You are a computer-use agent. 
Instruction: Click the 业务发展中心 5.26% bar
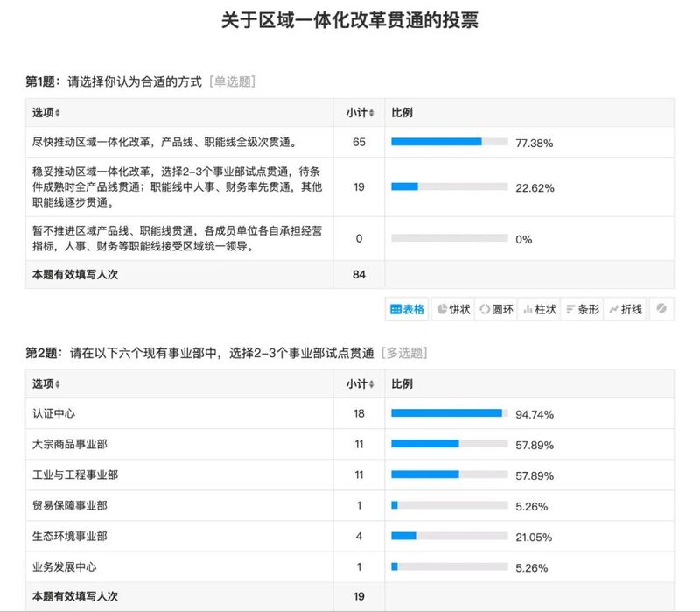(450, 566)
